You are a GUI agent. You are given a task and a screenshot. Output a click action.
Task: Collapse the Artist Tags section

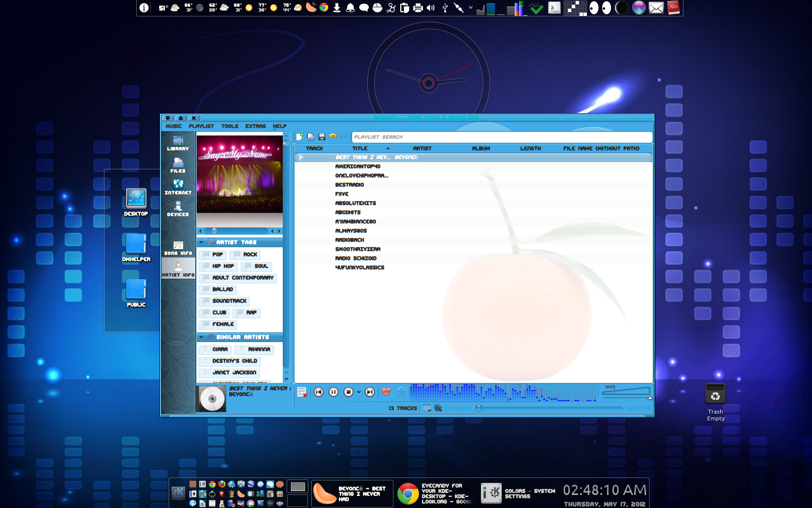(201, 242)
